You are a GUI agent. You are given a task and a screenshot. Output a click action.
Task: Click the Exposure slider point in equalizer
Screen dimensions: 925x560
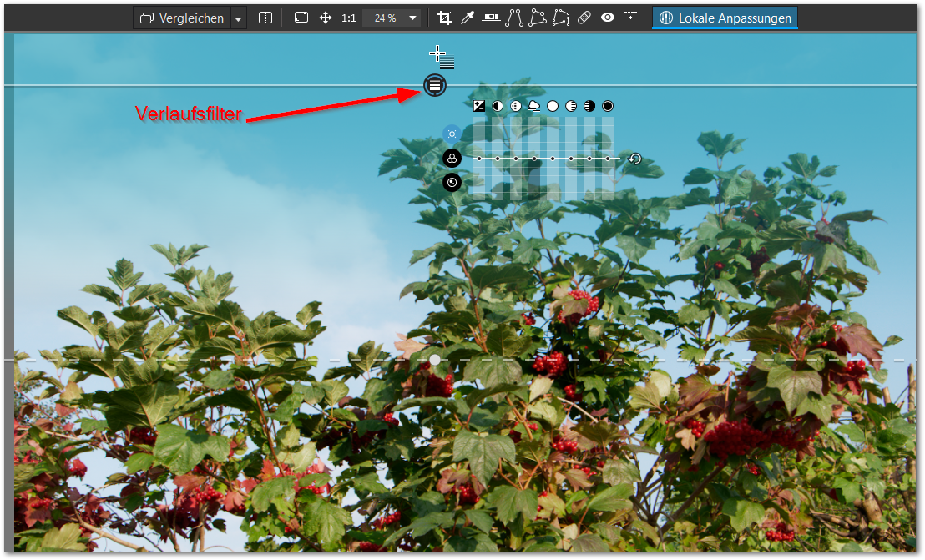click(x=479, y=158)
